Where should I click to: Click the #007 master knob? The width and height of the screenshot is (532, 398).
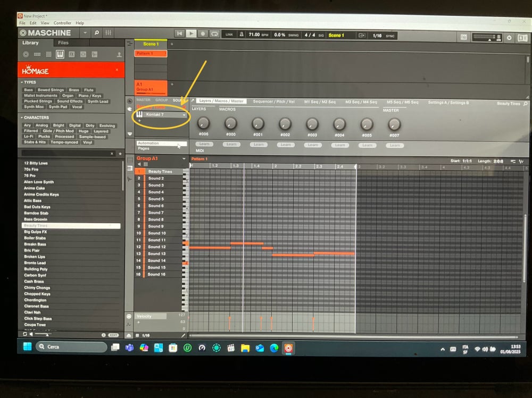click(394, 125)
